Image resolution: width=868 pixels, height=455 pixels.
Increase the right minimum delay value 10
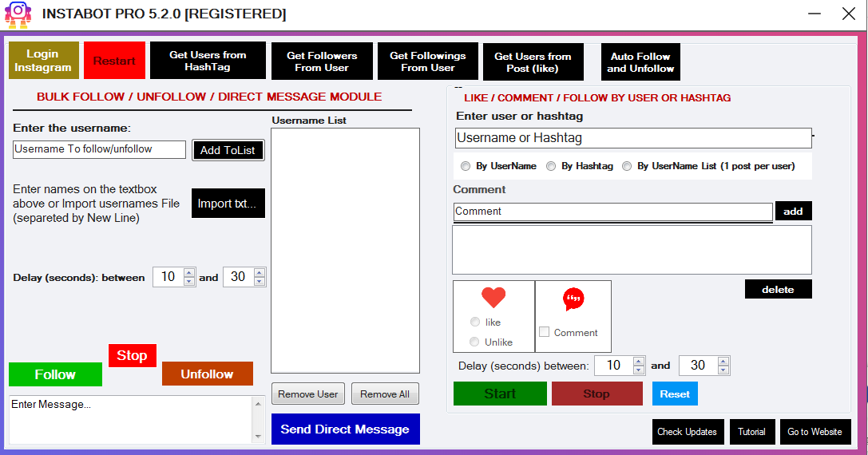click(639, 361)
